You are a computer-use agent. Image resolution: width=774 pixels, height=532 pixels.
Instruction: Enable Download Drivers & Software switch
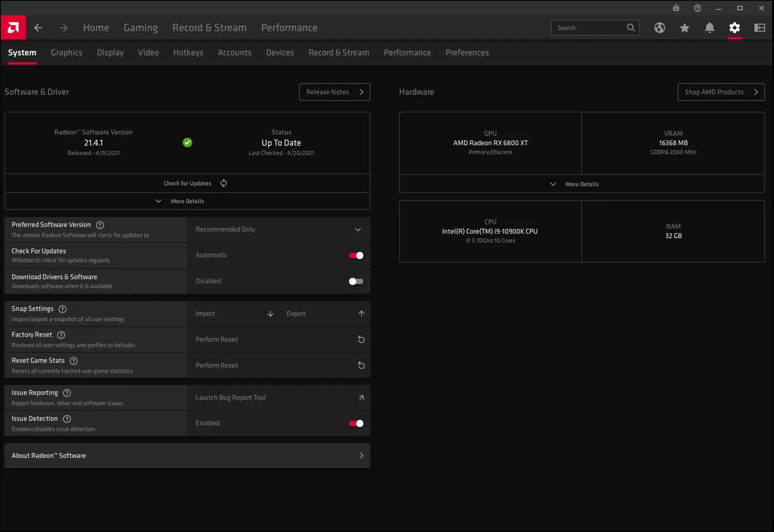[x=356, y=281]
